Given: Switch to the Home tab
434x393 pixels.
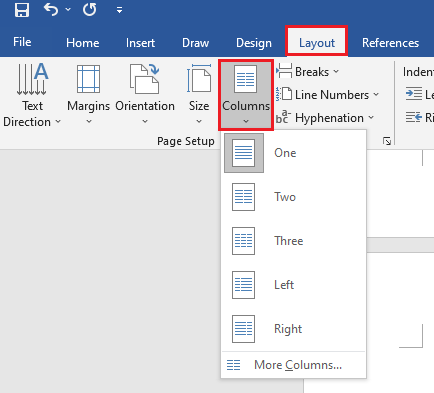Looking at the screenshot, I should 83,43.
